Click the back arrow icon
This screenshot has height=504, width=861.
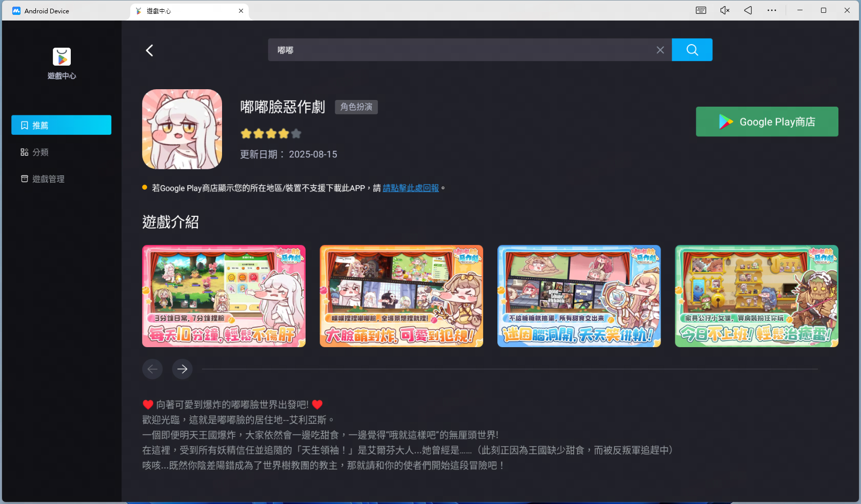150,50
